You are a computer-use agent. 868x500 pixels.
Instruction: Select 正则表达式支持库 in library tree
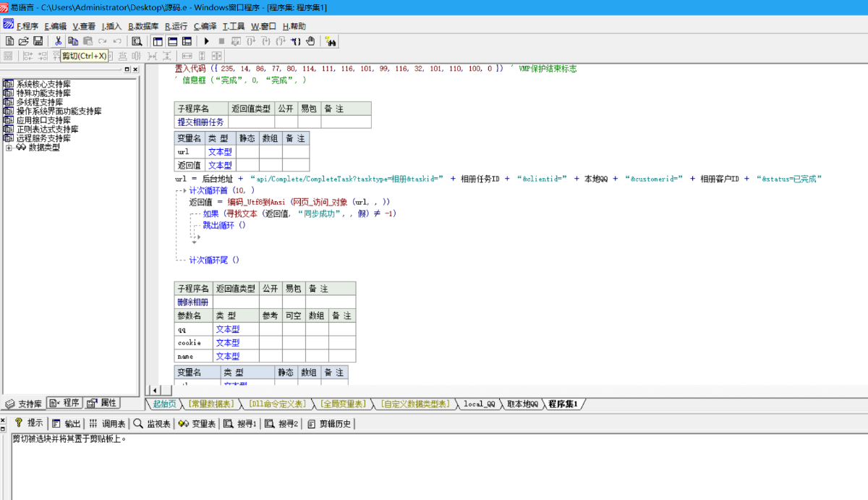[47, 130]
